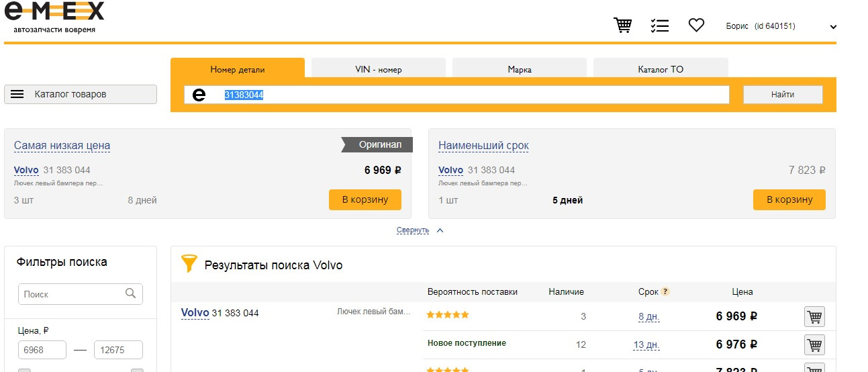This screenshot has height=372, width=868.
Task: Click the funnel filter icon
Action: click(x=189, y=263)
